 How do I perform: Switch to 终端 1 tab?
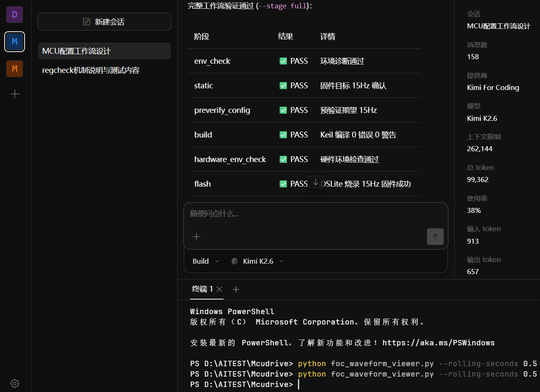202,289
